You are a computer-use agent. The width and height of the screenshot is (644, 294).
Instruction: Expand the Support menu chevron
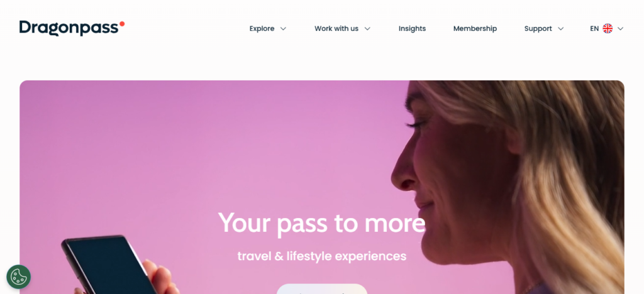tap(560, 29)
